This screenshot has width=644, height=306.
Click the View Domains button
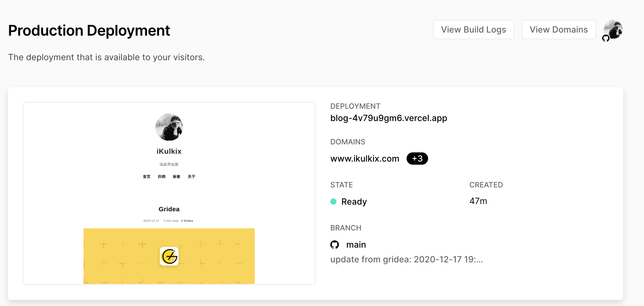(x=559, y=29)
